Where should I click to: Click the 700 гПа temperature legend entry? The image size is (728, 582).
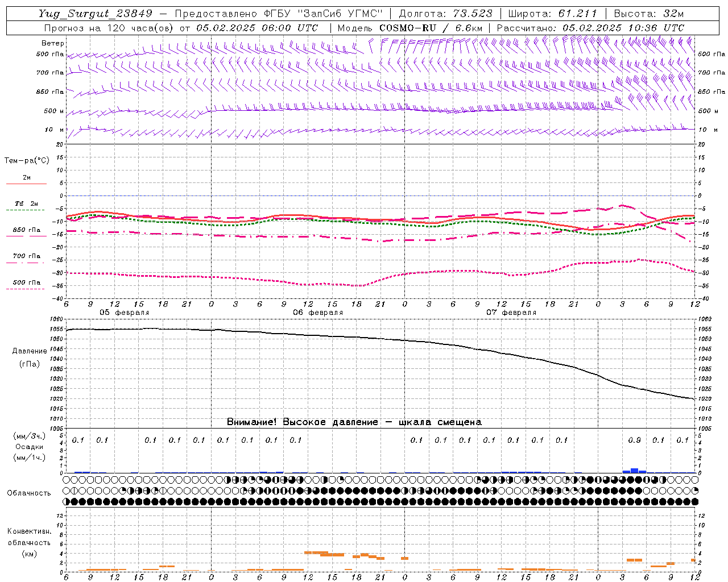tap(27, 256)
